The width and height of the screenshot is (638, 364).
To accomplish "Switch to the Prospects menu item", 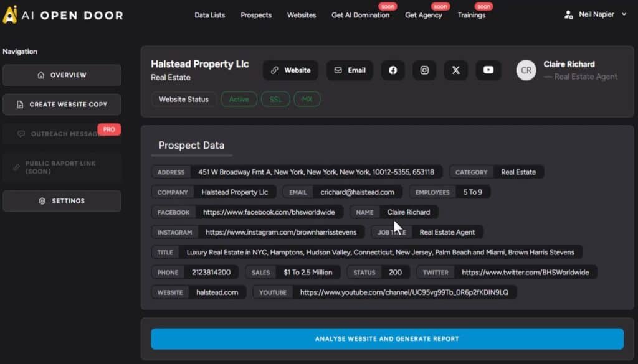I will click(x=256, y=15).
